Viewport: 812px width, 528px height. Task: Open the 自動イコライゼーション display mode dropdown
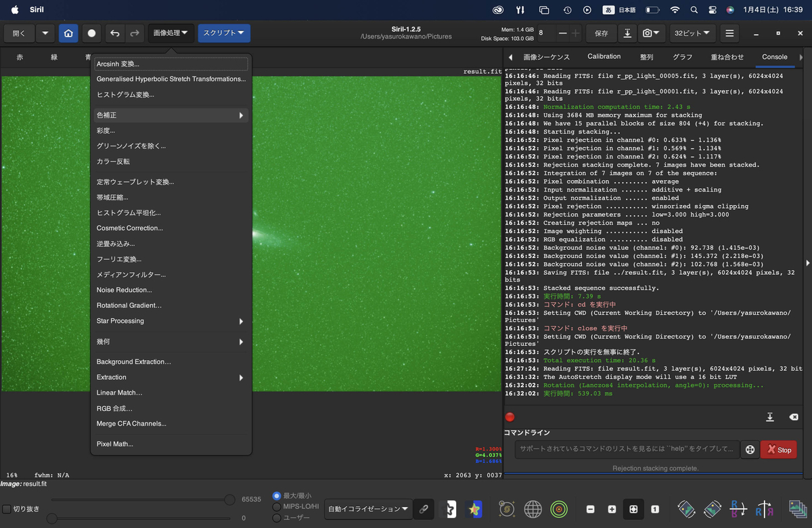[x=369, y=509]
